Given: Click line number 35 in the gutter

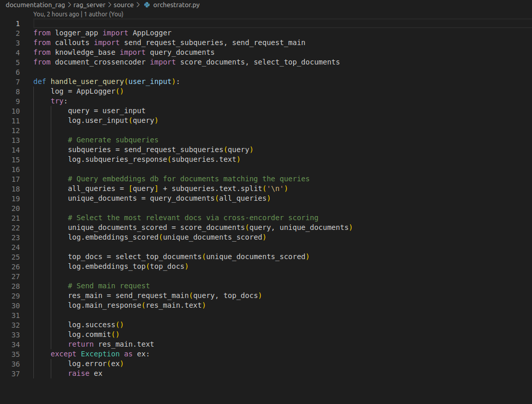Looking at the screenshot, I should [15, 354].
